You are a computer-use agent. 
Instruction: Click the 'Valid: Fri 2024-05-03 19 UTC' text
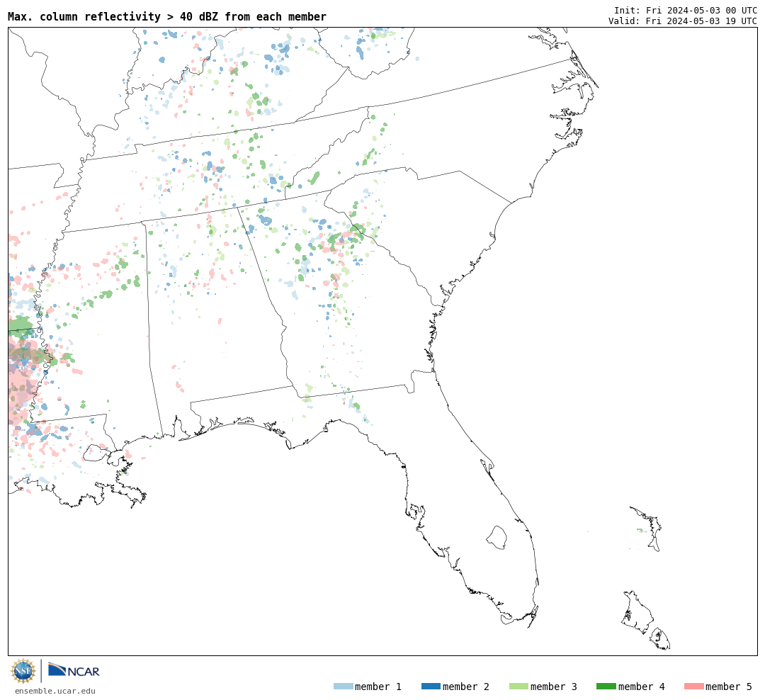tap(683, 21)
